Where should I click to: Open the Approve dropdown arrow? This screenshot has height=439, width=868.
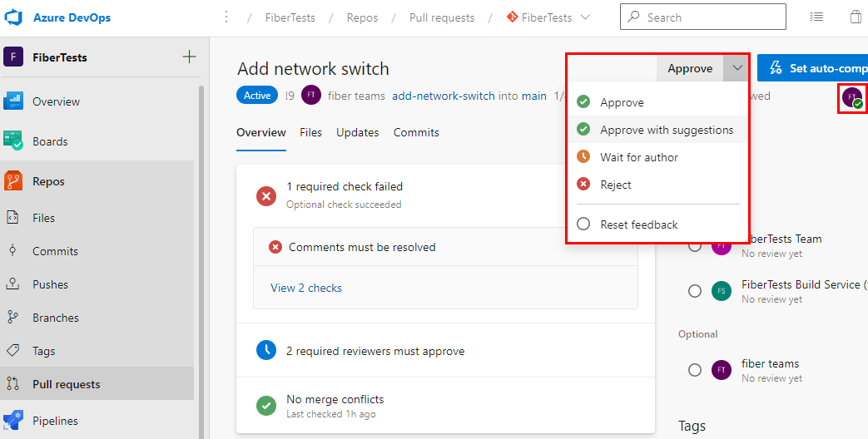[x=737, y=68]
